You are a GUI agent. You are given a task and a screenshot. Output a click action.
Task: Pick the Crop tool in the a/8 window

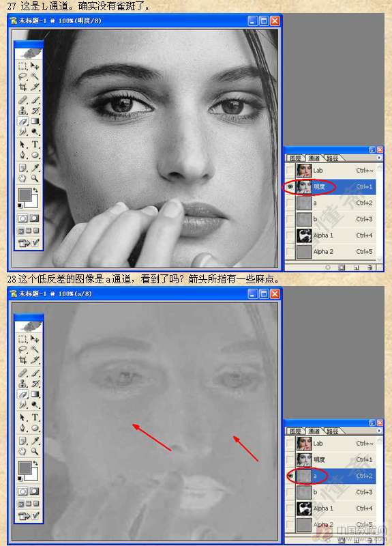coord(23,360)
